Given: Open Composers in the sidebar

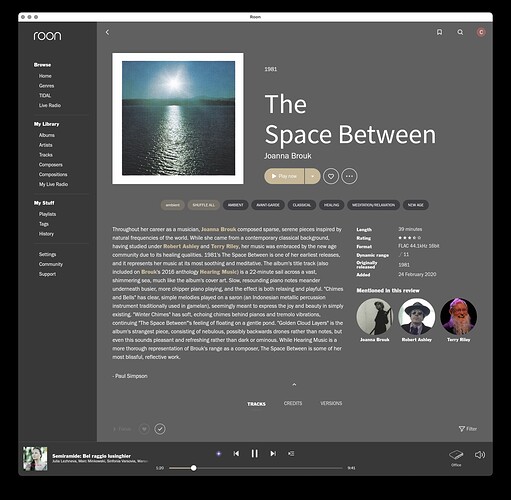Looking at the screenshot, I should pos(51,165).
